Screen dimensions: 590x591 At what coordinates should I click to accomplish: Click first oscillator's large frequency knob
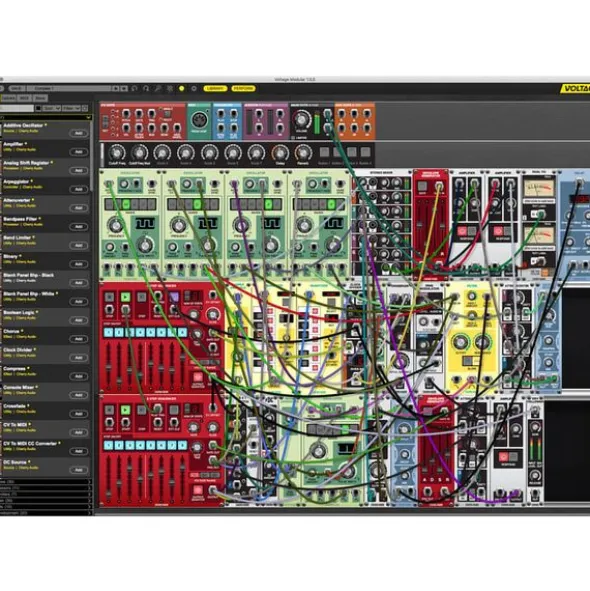[x=115, y=226]
